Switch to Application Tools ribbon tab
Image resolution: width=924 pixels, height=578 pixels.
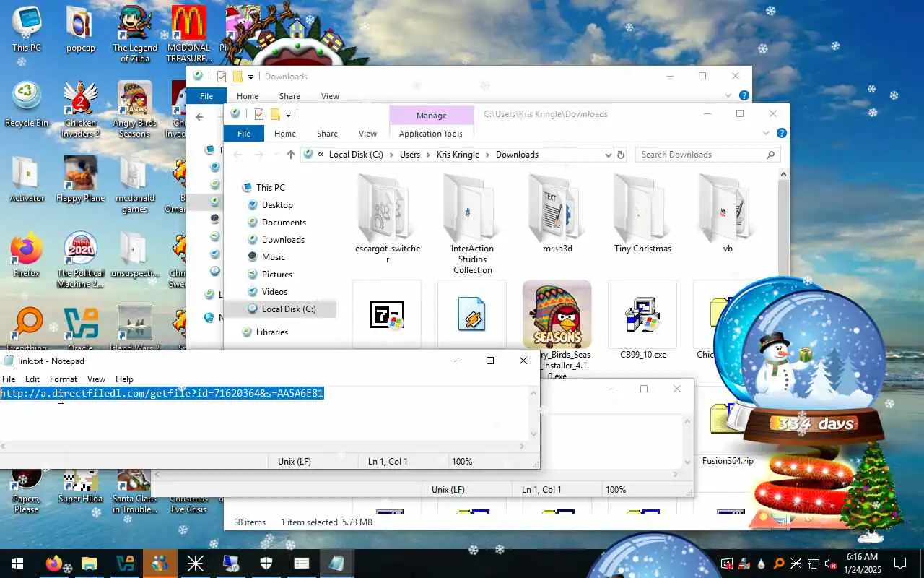430,134
